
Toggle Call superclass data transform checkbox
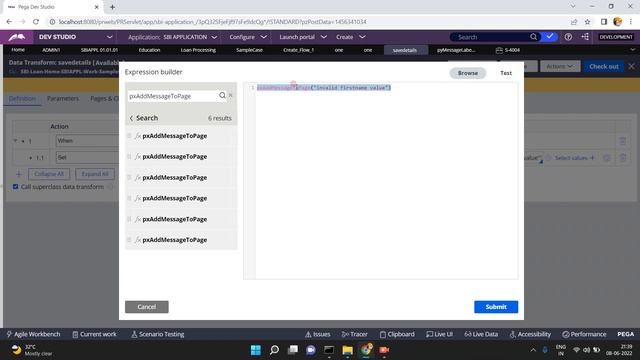[16, 187]
